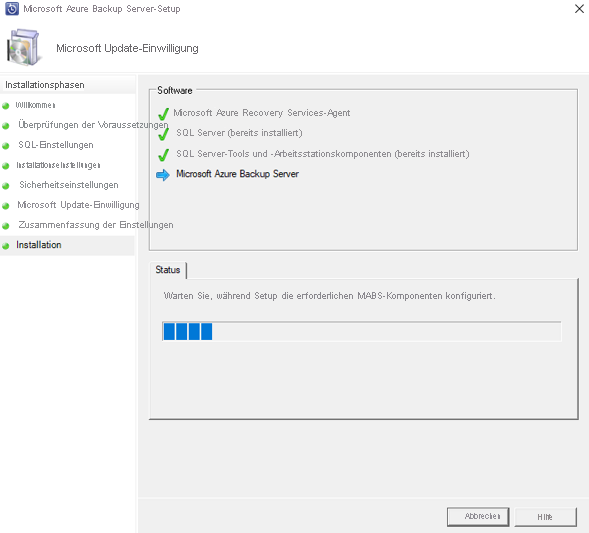Screen dimensions: 589x533
Task: Select the Willkommen phase
Action: 35,105
